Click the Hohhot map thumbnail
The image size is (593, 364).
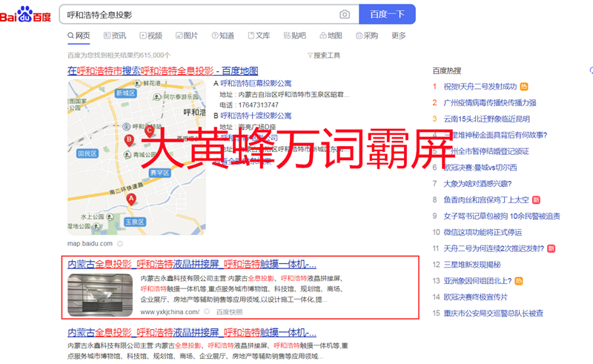click(136, 157)
